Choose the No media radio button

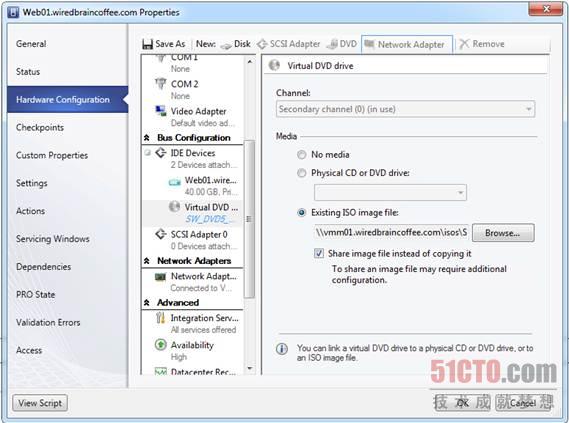(x=302, y=155)
